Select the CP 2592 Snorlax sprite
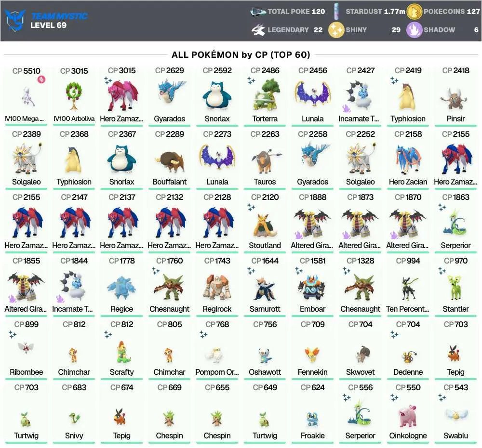This screenshot has height=448, width=482. [x=217, y=95]
